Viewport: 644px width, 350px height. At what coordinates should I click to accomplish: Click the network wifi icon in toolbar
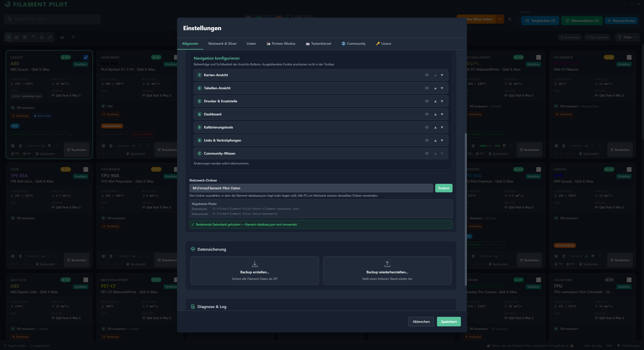(73, 37)
